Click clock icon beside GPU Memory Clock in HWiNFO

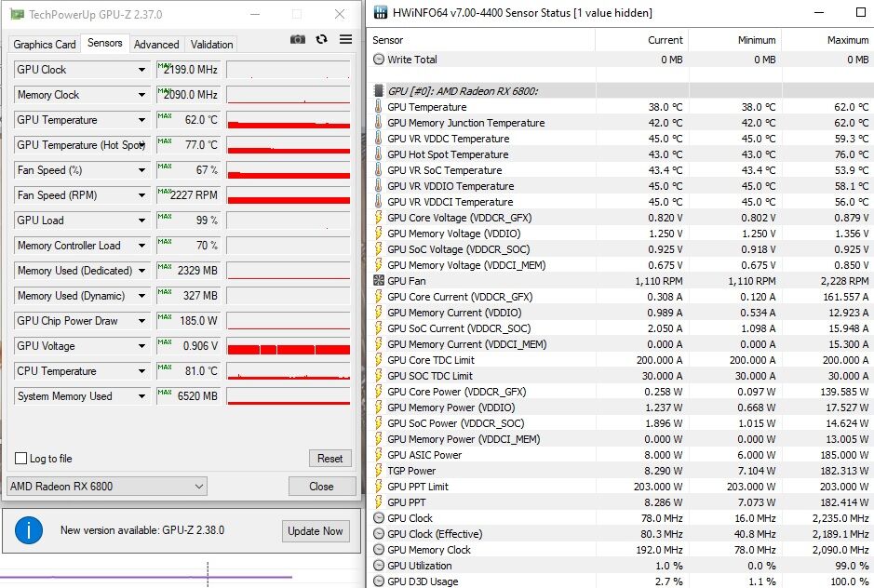coord(379,550)
